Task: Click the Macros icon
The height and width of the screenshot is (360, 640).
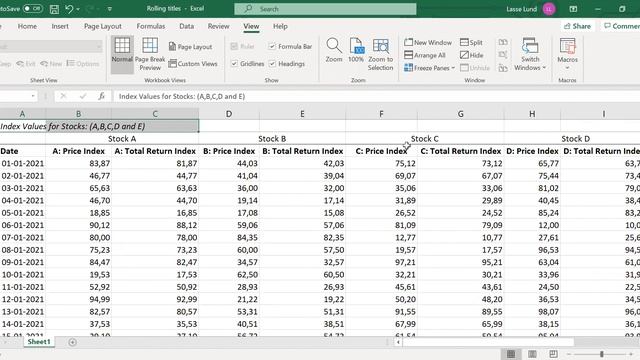Action: [567, 46]
